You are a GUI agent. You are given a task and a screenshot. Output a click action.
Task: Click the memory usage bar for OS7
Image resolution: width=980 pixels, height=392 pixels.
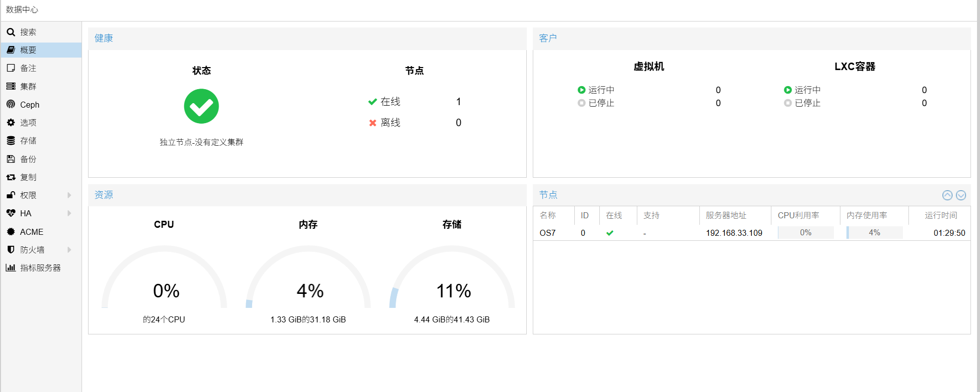874,233
